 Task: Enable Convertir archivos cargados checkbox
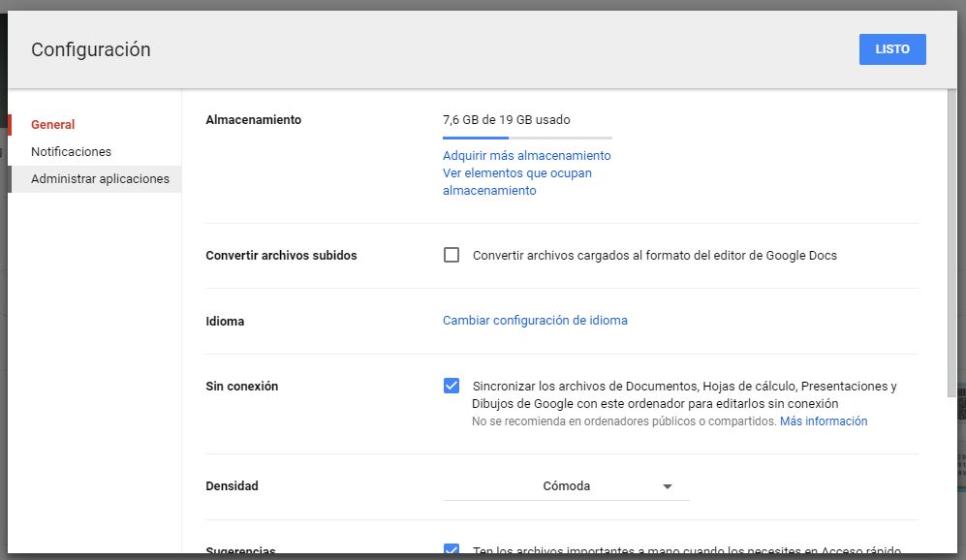click(452, 254)
